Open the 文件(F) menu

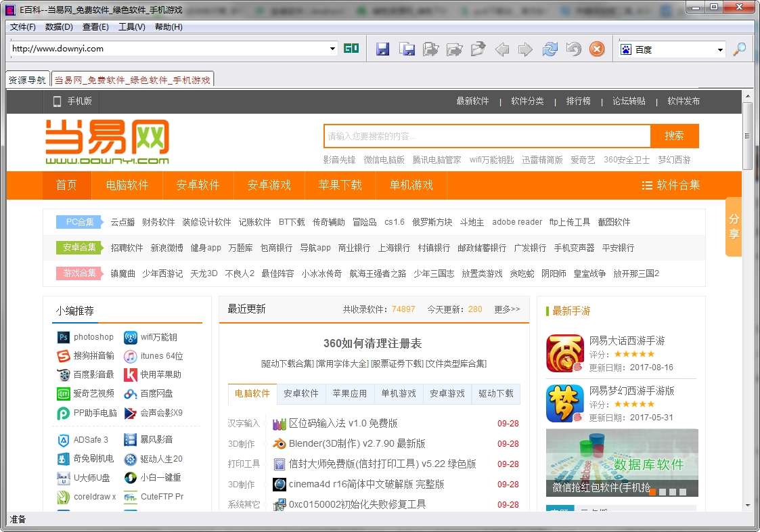click(22, 26)
